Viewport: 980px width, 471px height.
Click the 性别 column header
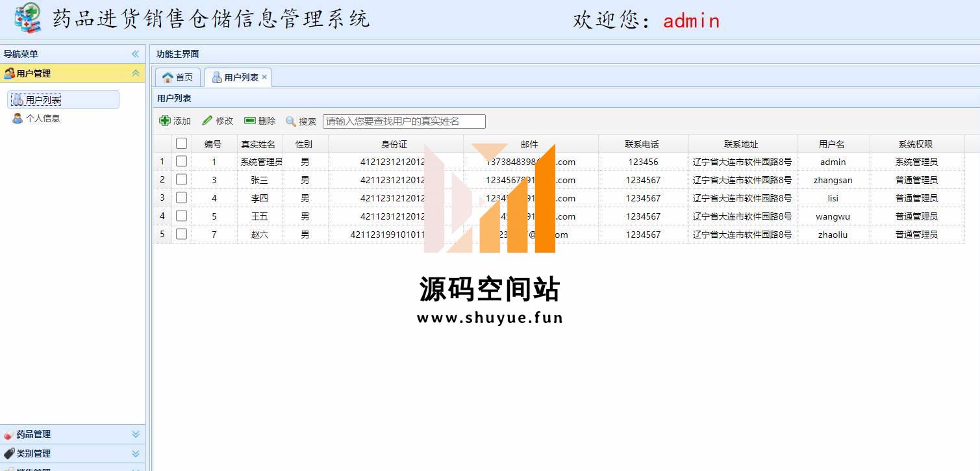tap(305, 144)
